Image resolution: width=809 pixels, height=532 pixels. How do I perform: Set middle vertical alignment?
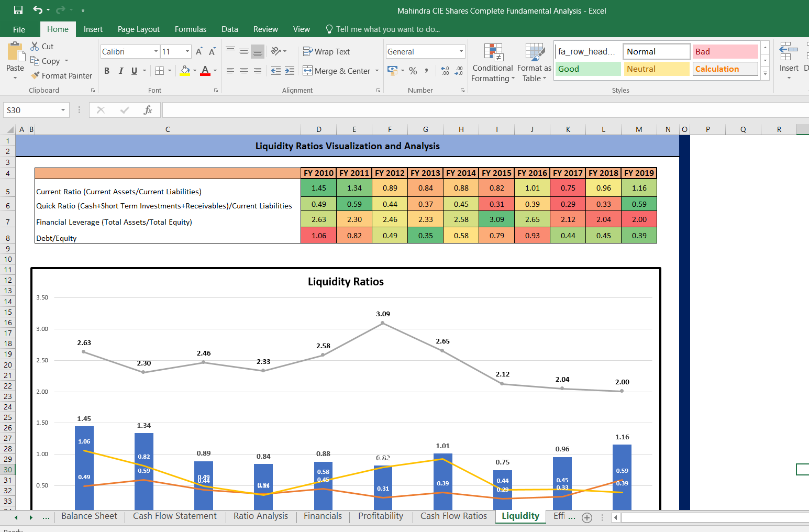244,51
